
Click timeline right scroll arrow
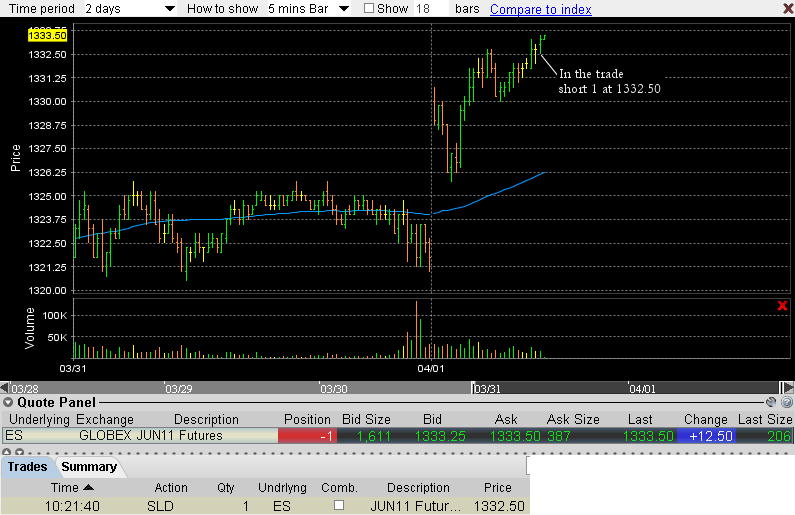point(787,388)
